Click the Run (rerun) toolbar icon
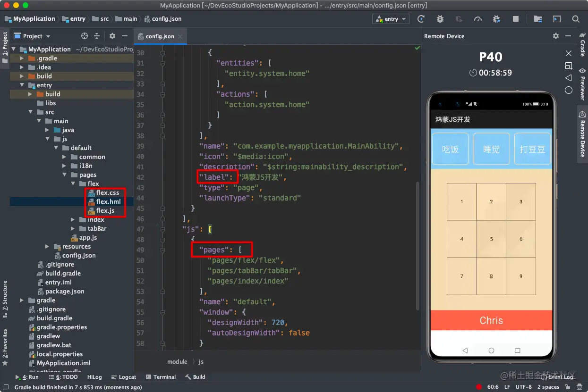The height and width of the screenshot is (392, 588). point(421,19)
